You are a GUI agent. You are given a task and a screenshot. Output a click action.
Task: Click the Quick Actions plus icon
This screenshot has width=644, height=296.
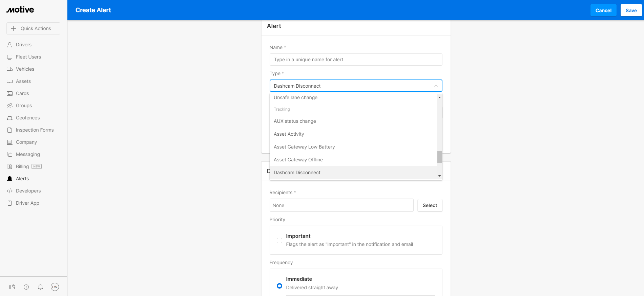pyautogui.click(x=14, y=28)
